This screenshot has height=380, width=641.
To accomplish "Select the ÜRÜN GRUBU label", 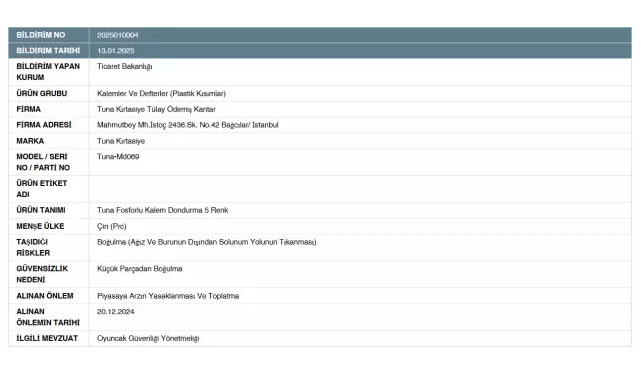I will pyautogui.click(x=41, y=94).
